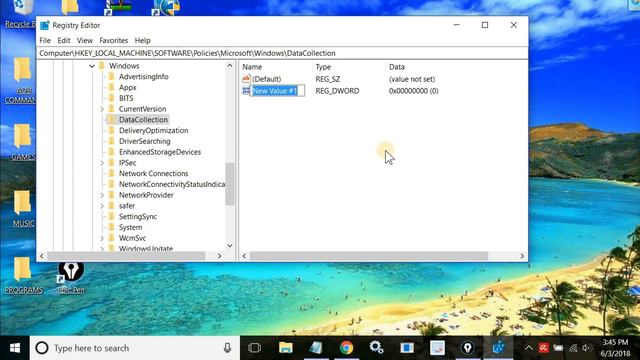Click the (Default) string value icon

[x=246, y=78]
